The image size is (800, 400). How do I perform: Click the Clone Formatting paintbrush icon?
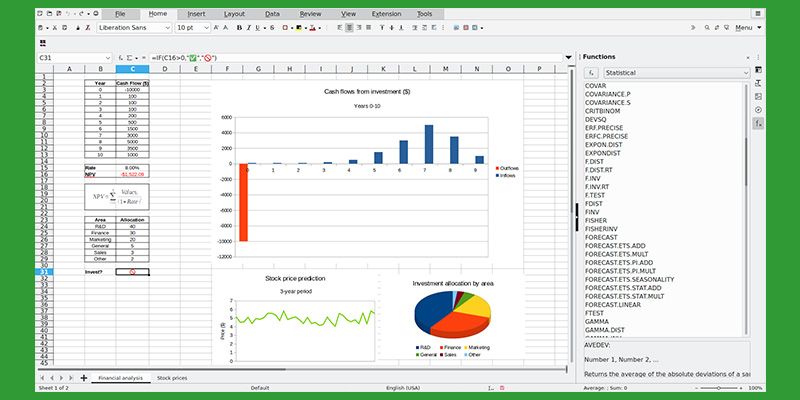(78, 28)
